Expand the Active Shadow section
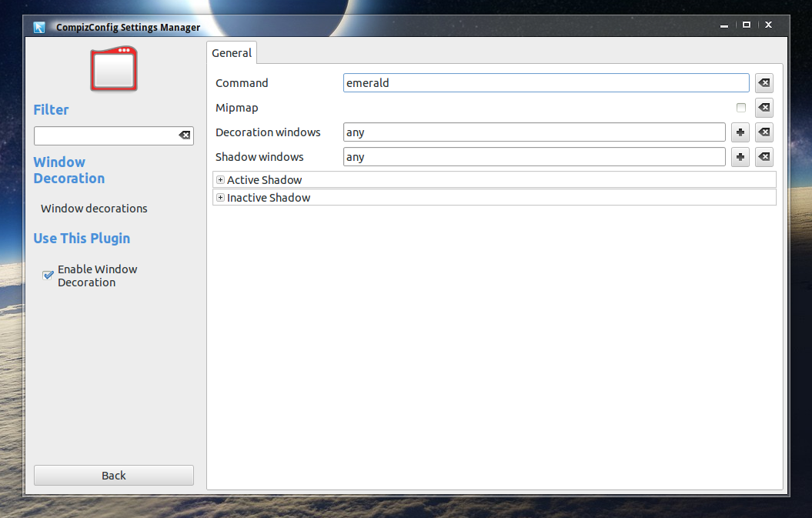 point(221,180)
